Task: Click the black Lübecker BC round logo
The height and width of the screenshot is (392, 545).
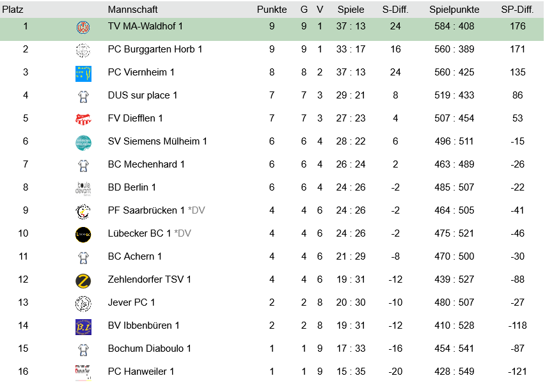Action: coord(83,235)
